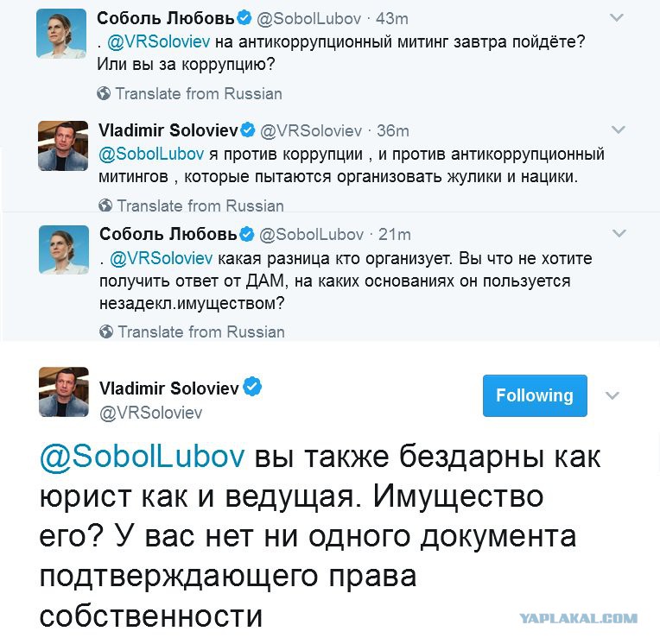This screenshot has width=660, height=644.
Task: Open large Vladimir Soloviev profile avatar
Action: click(64, 392)
